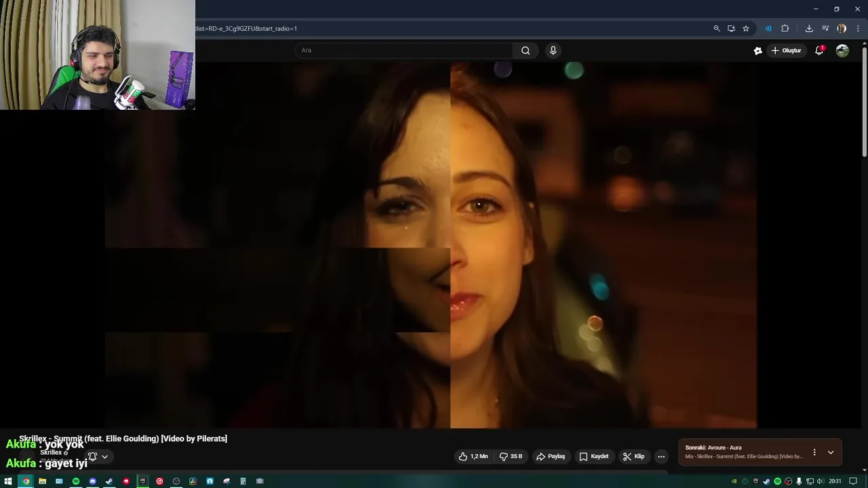Click the tray volume speaker icon

pos(821,481)
